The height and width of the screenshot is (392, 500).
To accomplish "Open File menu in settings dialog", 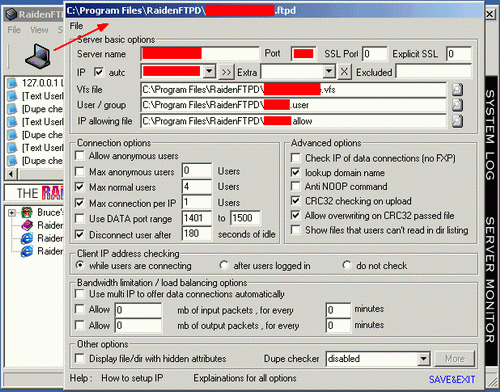I will (x=76, y=26).
